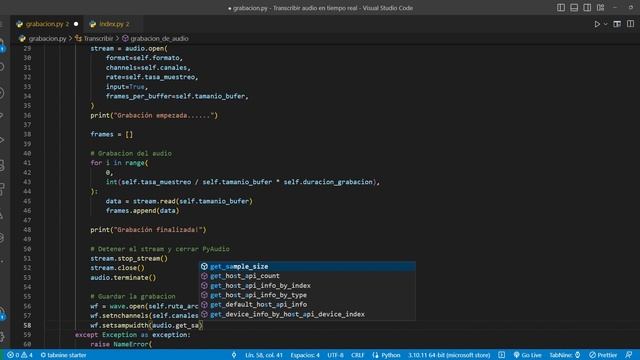The image size is (640, 360).
Task: Open feedback icon at status bar end
Action: (629, 355)
